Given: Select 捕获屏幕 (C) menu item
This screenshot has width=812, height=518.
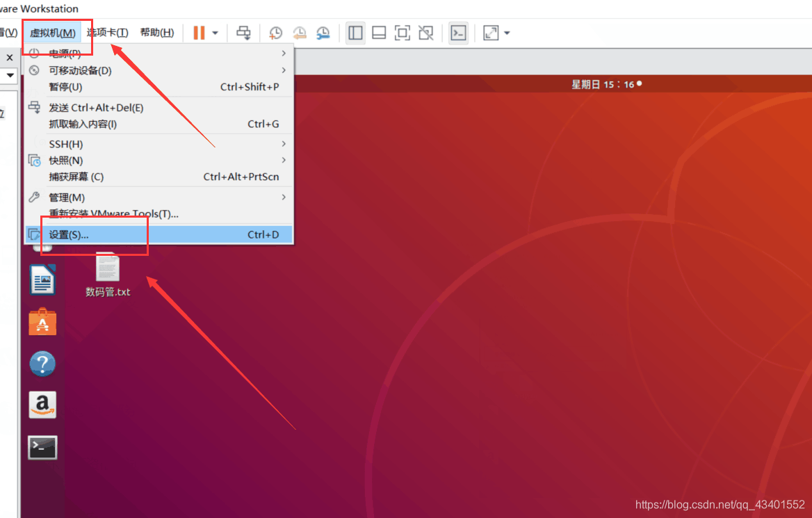Looking at the screenshot, I should (x=159, y=177).
